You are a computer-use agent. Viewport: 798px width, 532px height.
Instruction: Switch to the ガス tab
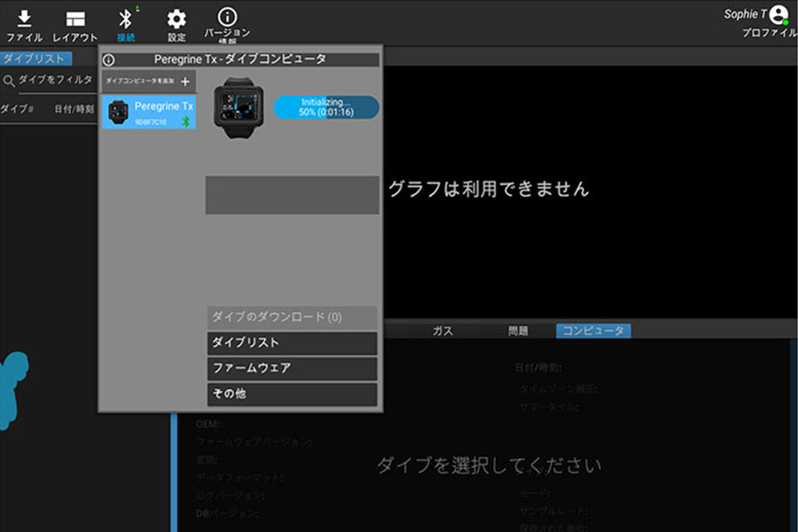pos(442,331)
